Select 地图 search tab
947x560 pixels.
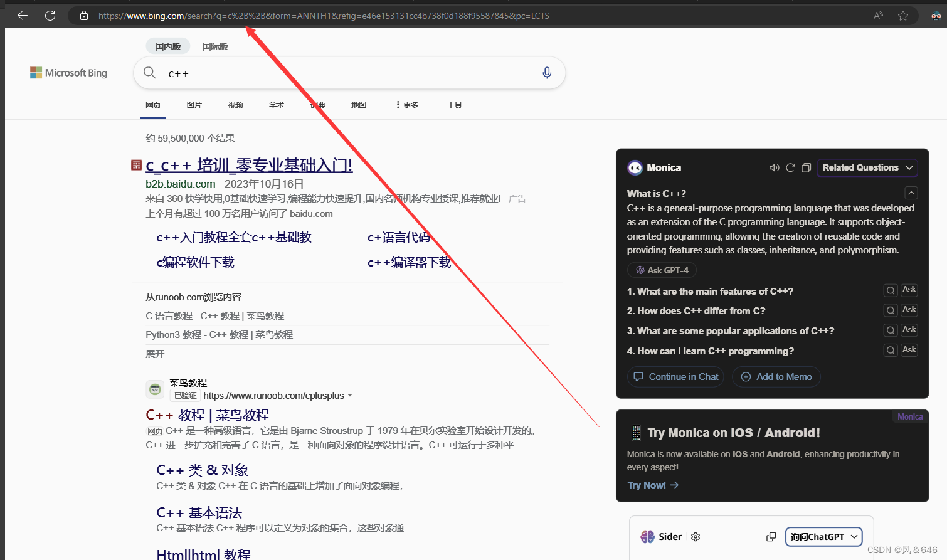tap(359, 105)
